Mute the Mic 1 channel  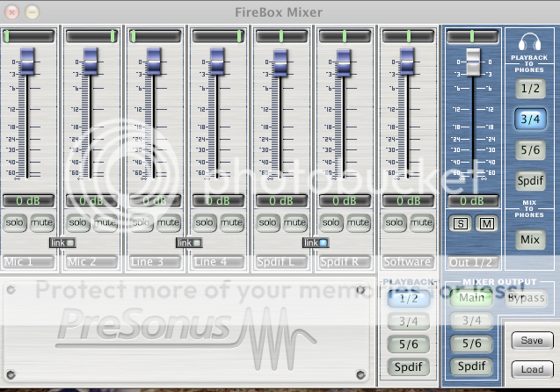click(42, 222)
